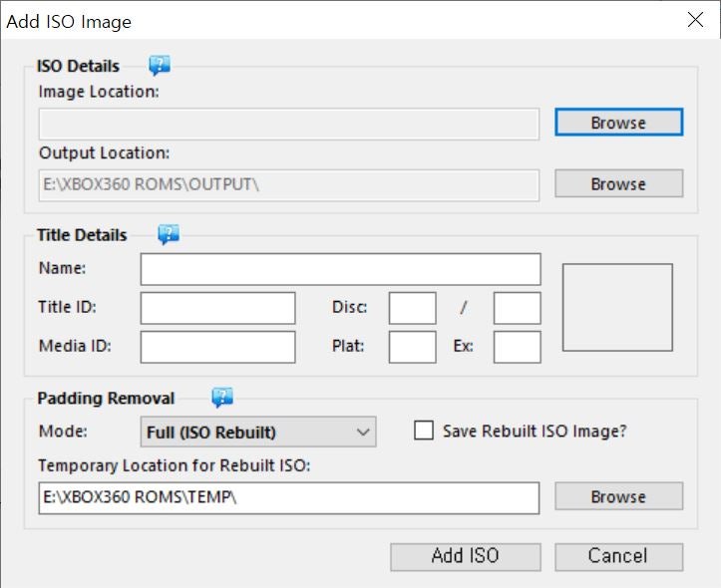721x588 pixels.
Task: Browse for the Output Location folder
Action: (619, 183)
